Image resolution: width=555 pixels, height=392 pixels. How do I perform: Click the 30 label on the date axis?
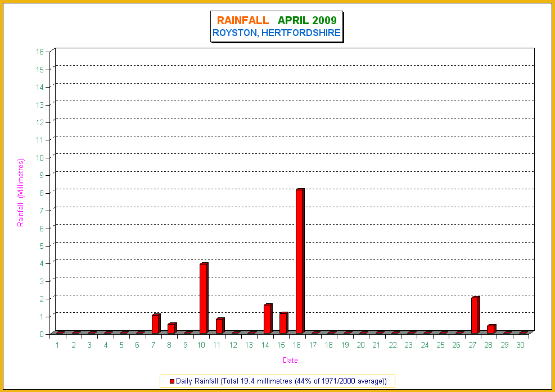pyautogui.click(x=521, y=345)
